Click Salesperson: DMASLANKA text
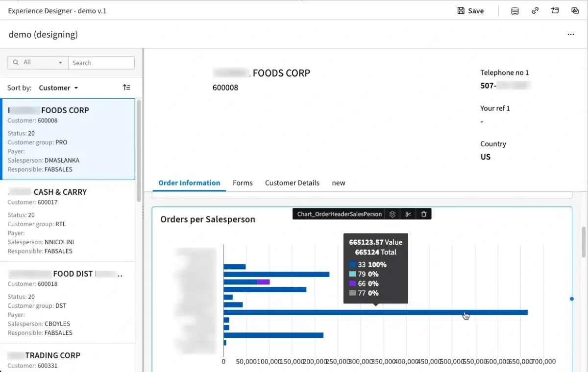 [44, 161]
